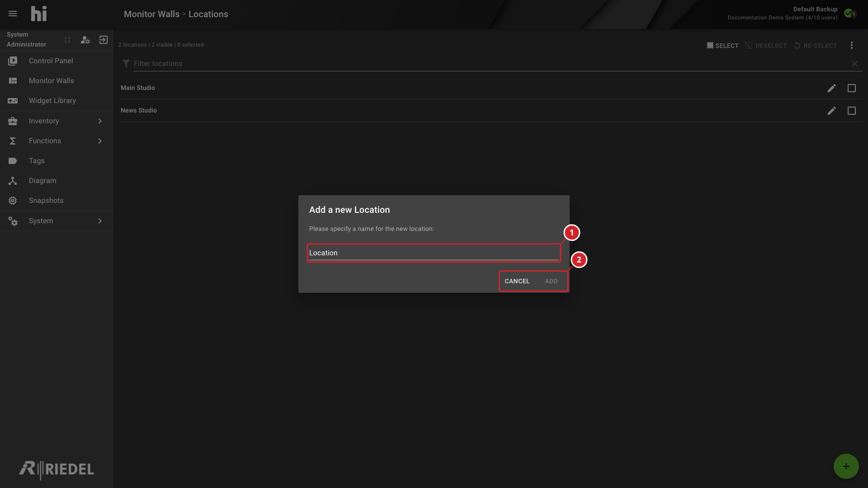Screen dimensions: 868x488
Task: Click the location name input field
Action: [434, 253]
